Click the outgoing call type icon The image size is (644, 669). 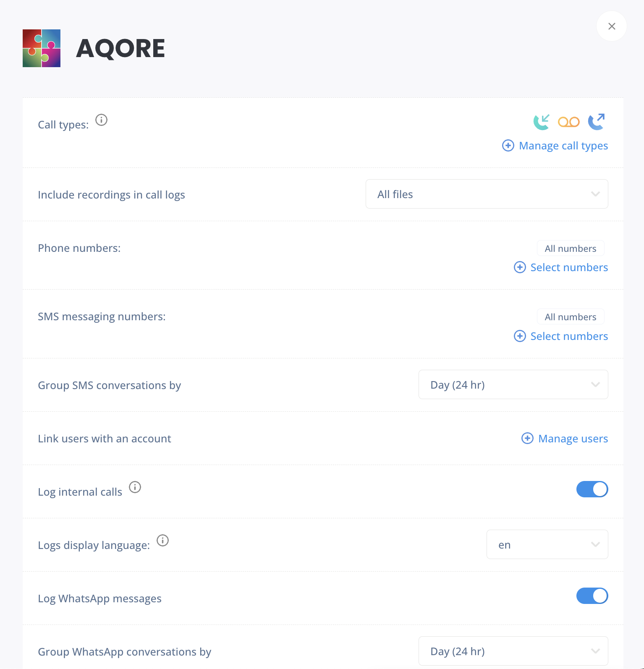596,122
